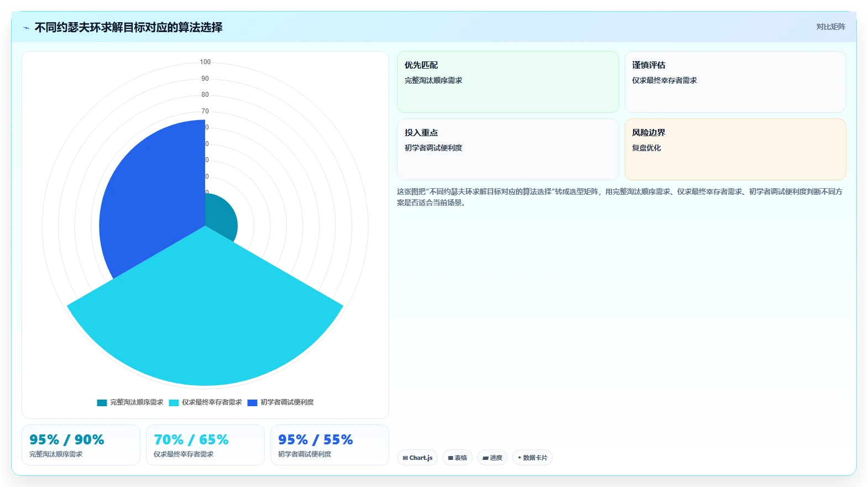Screen dimensions: 868x487
Task: Click the 完整淘汰顺序需求 legend label
Action: click(137, 402)
